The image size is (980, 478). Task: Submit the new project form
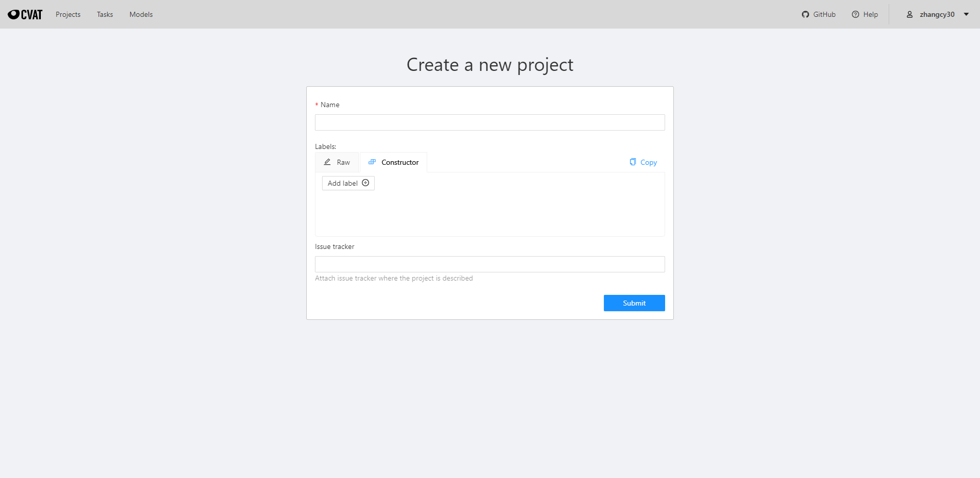click(x=634, y=303)
